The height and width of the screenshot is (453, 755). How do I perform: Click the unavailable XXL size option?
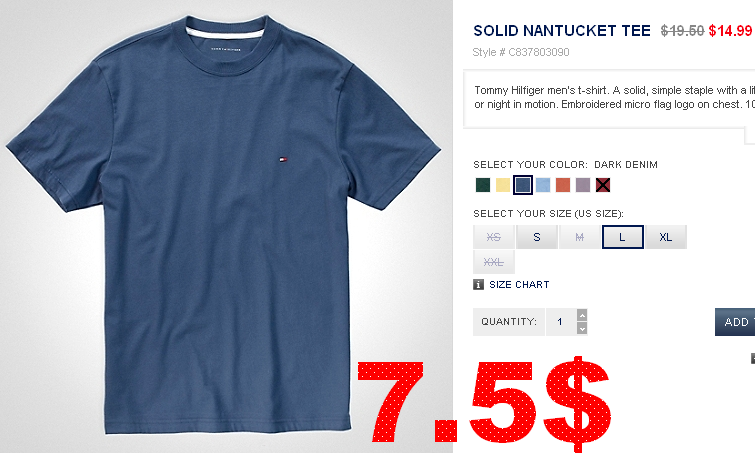click(494, 262)
